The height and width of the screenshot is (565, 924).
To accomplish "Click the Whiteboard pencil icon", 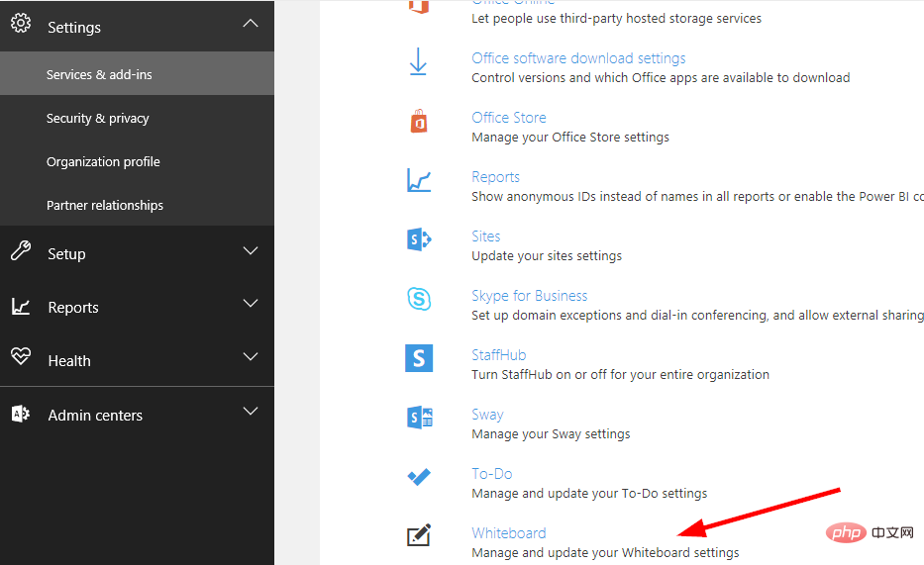I will click(x=419, y=535).
